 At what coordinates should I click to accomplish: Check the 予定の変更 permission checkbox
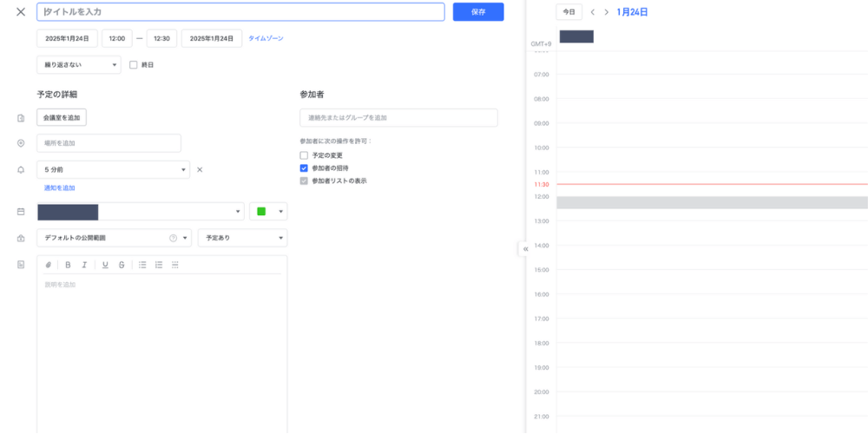pyautogui.click(x=304, y=155)
